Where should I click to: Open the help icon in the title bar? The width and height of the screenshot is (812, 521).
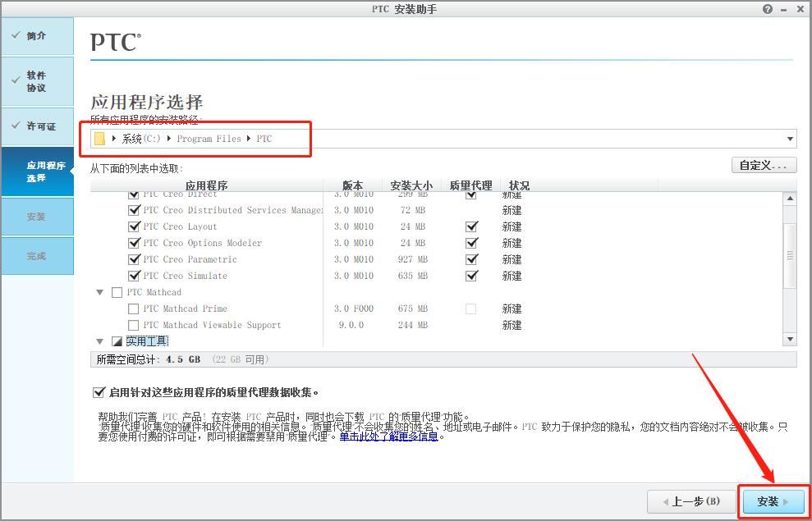767,9
